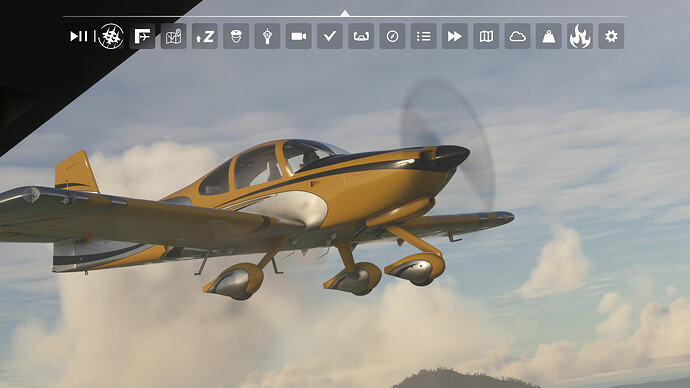Open the weight and fuel icon
This screenshot has height=388, width=690.
548,36
